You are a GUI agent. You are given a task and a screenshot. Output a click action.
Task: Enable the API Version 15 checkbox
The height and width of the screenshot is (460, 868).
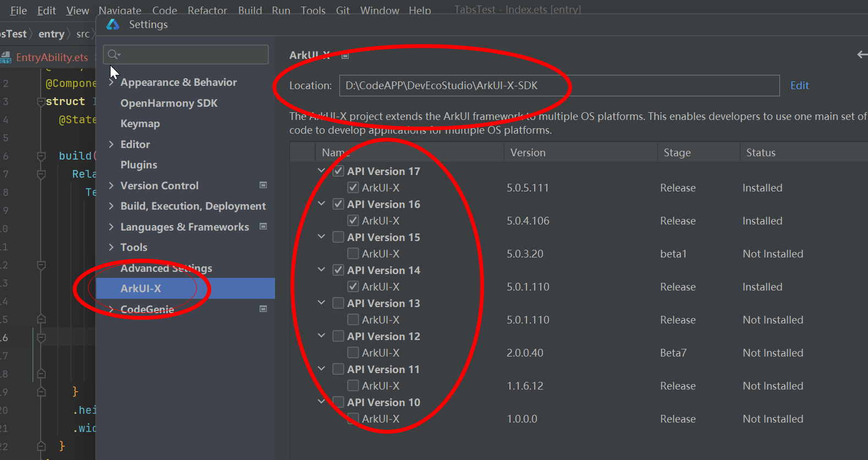[x=338, y=237]
